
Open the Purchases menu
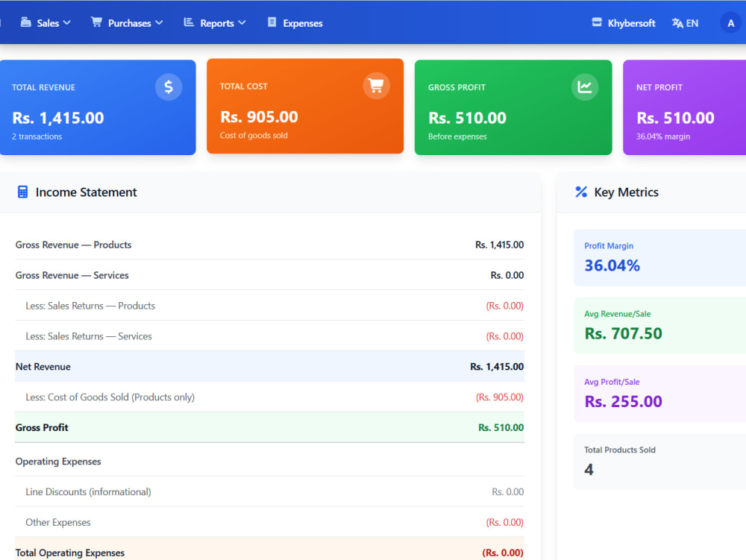(127, 23)
